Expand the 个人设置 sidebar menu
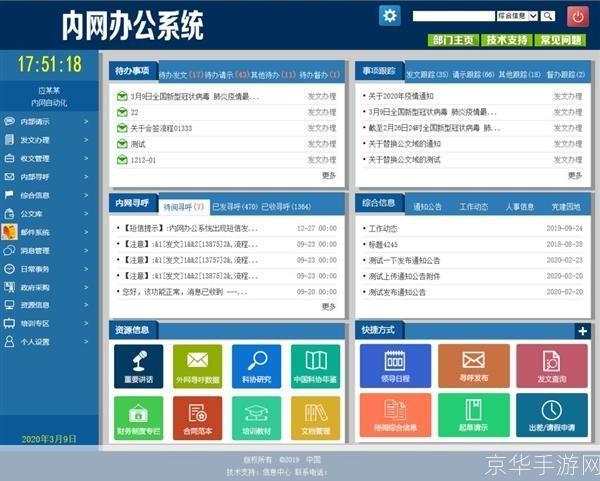This screenshot has height=481, width=600. [x=50, y=341]
